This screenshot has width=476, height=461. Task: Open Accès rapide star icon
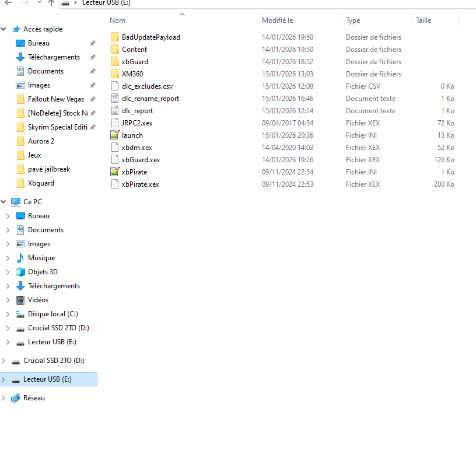point(16,29)
